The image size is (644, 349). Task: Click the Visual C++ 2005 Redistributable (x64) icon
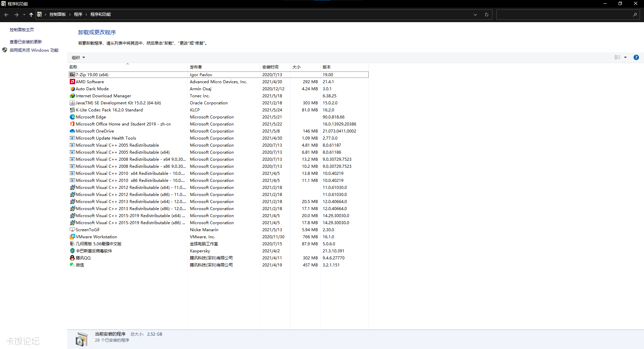[x=72, y=152]
